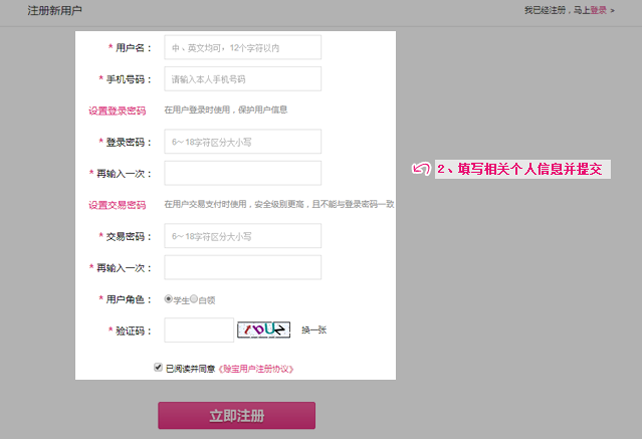Focus the 手机号码 phone number field
642x439 pixels.
click(x=243, y=79)
